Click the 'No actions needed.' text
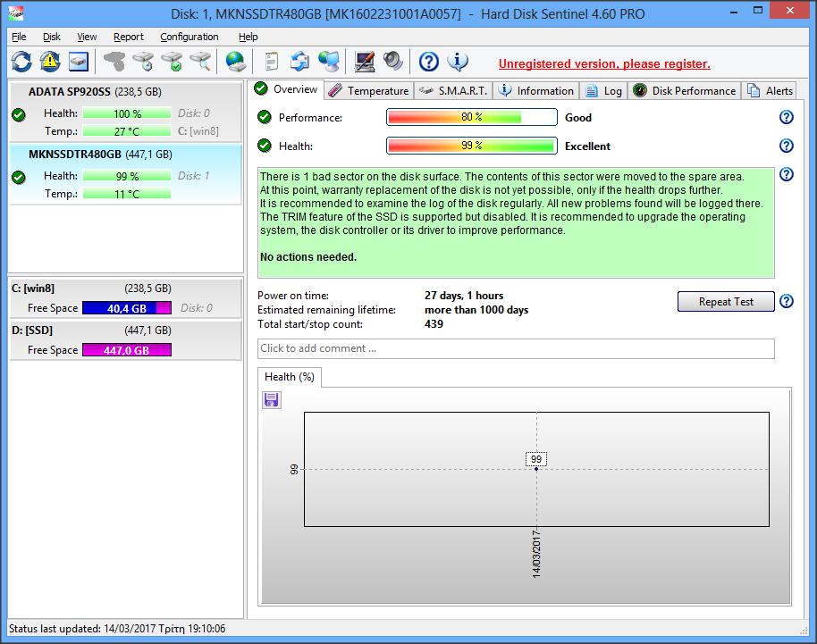The width and height of the screenshot is (817, 644). point(307,256)
